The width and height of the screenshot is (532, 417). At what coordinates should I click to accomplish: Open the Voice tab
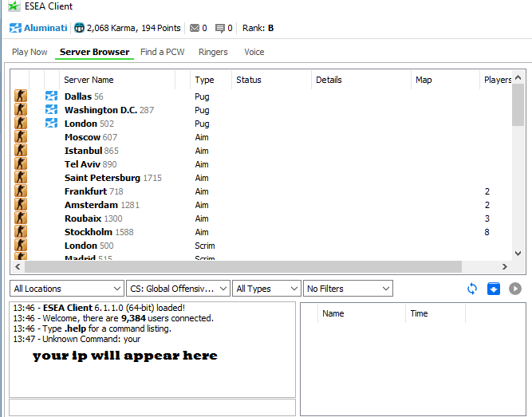click(x=254, y=52)
